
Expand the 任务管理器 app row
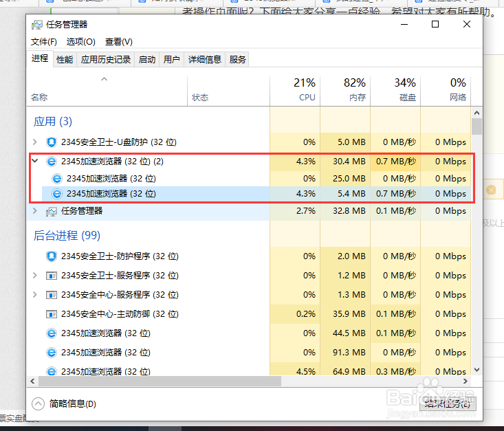tap(35, 211)
